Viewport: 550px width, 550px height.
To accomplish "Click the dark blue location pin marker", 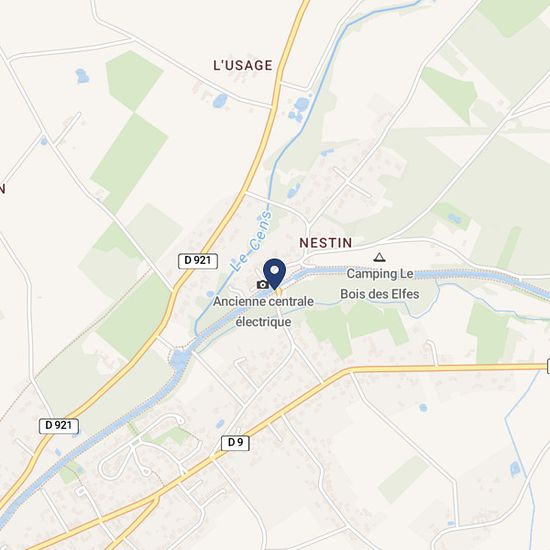I will click(x=275, y=274).
